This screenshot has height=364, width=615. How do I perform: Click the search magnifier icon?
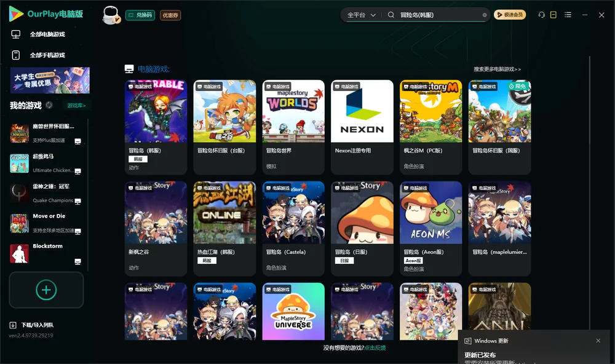[391, 15]
